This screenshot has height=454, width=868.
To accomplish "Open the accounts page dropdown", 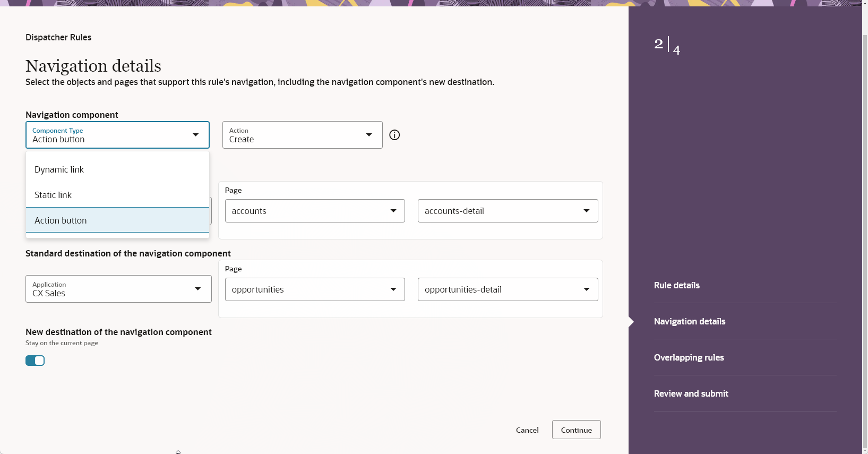I will 315,211.
